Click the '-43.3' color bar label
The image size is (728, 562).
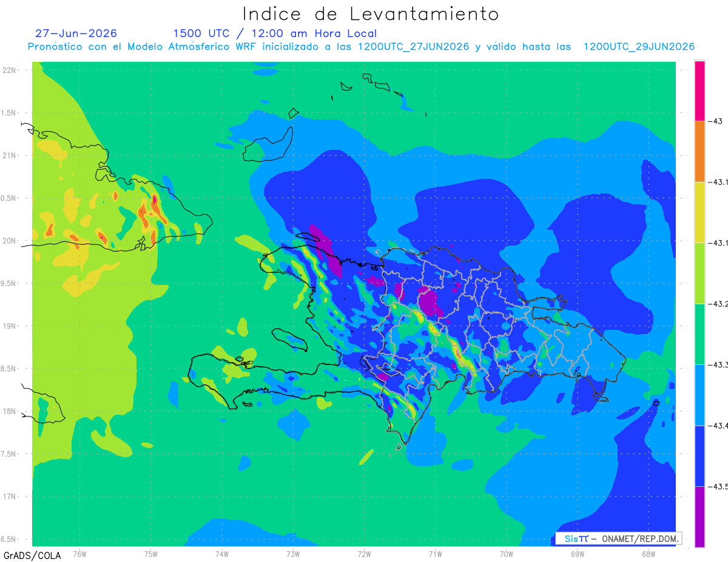pos(717,364)
